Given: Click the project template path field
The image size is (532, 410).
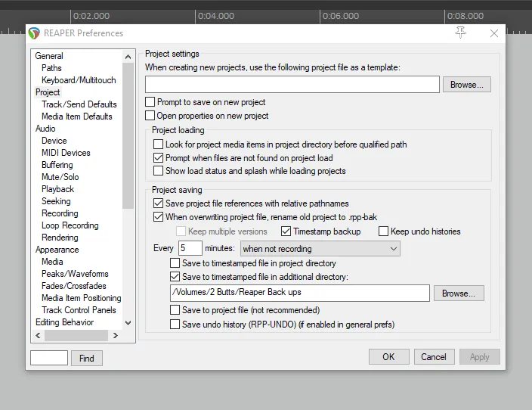Looking at the screenshot, I should point(292,84).
